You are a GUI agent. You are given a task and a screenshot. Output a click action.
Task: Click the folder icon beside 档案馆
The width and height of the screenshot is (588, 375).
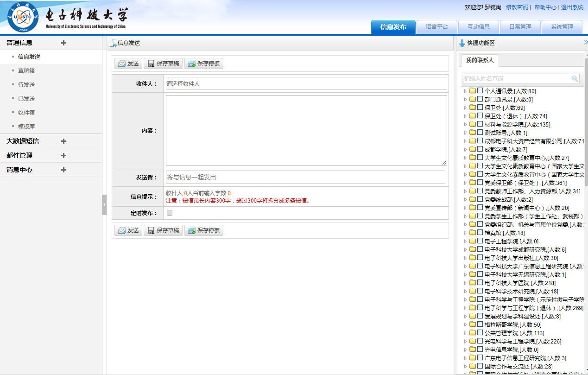473,233
